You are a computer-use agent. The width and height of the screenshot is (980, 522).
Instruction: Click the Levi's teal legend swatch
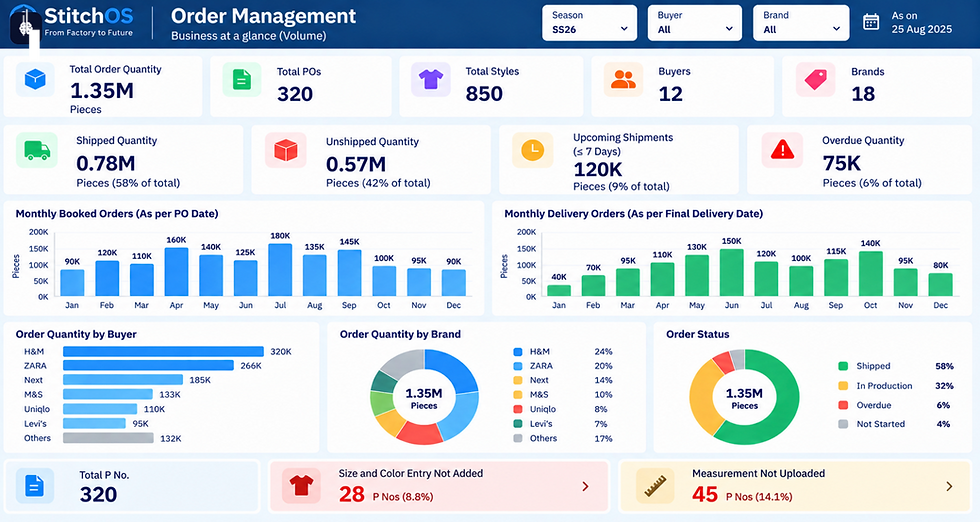coord(518,423)
